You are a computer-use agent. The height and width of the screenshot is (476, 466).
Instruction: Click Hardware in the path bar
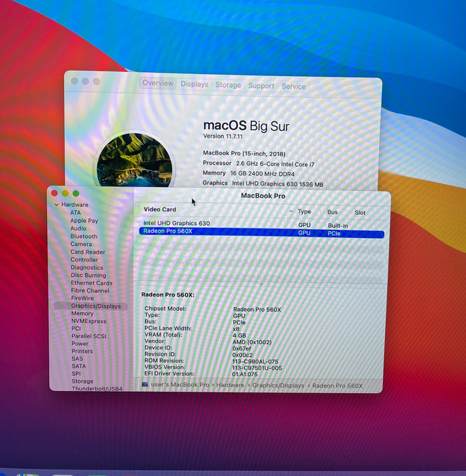tap(230, 385)
